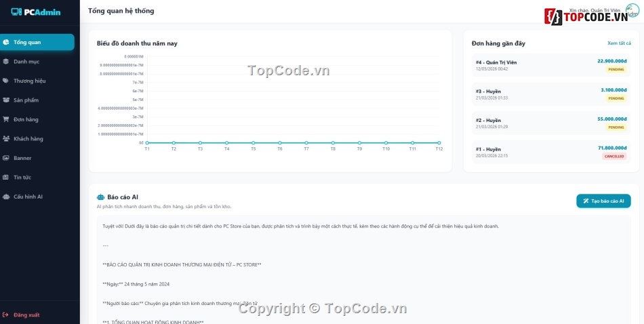Click the Biểu đồ doanh thu năm nay heading

137,43
